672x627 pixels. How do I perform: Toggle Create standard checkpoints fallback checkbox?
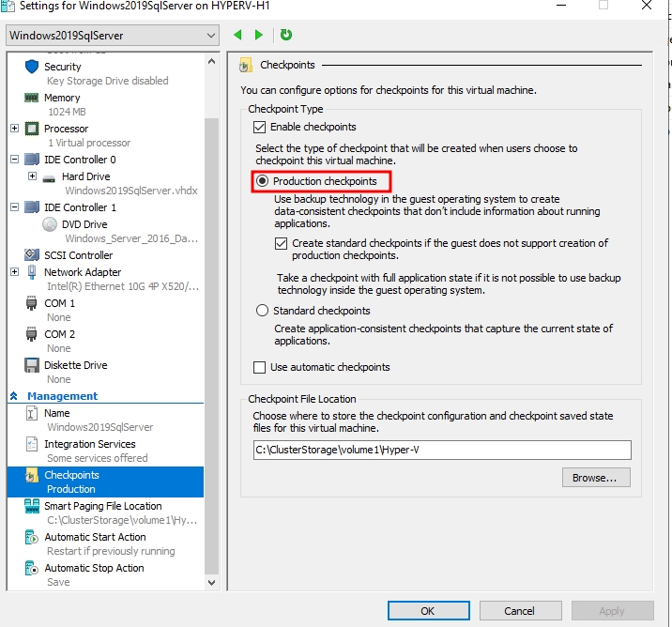[x=282, y=243]
